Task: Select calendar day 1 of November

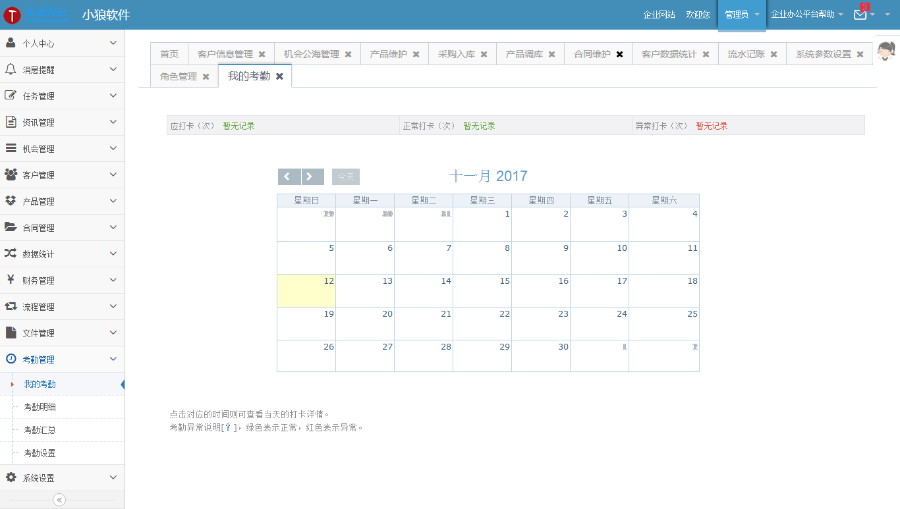Action: (x=482, y=224)
